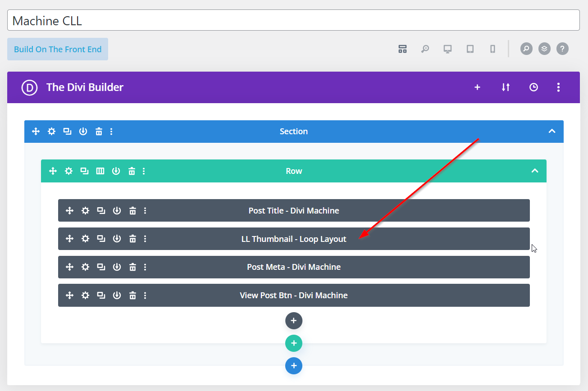Switch to phone preview icon

click(492, 49)
